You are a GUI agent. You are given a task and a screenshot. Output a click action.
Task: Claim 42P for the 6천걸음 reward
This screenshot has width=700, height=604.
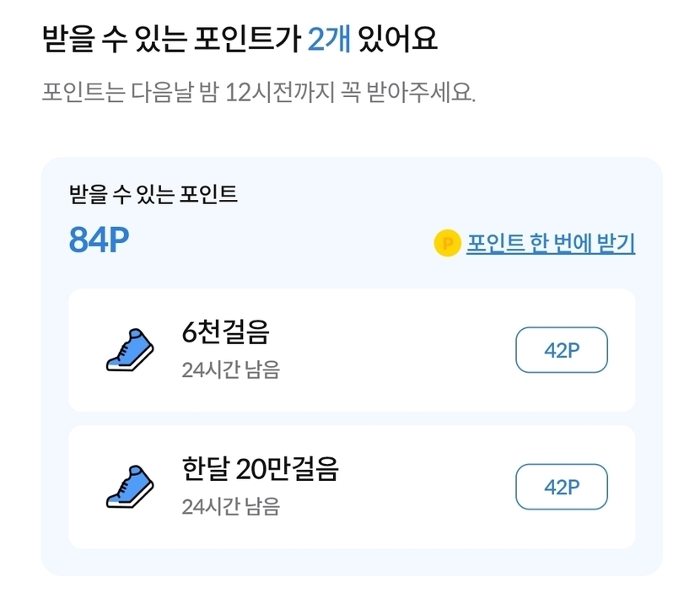tap(561, 350)
